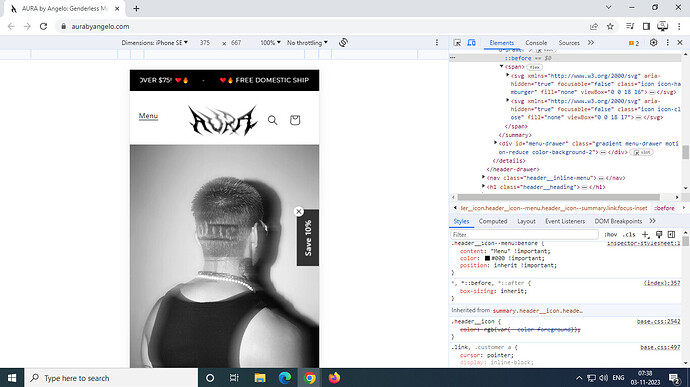Click the share page icon

[594, 26]
